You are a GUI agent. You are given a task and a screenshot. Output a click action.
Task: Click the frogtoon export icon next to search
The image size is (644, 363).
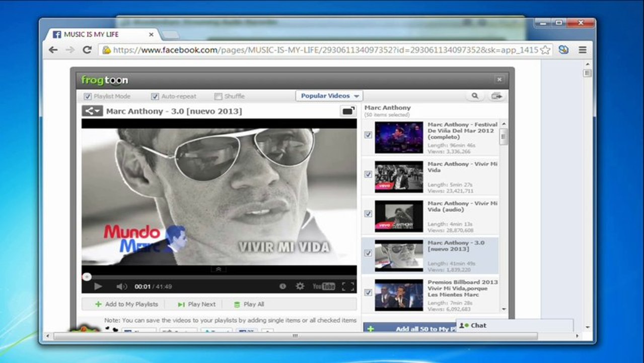496,96
